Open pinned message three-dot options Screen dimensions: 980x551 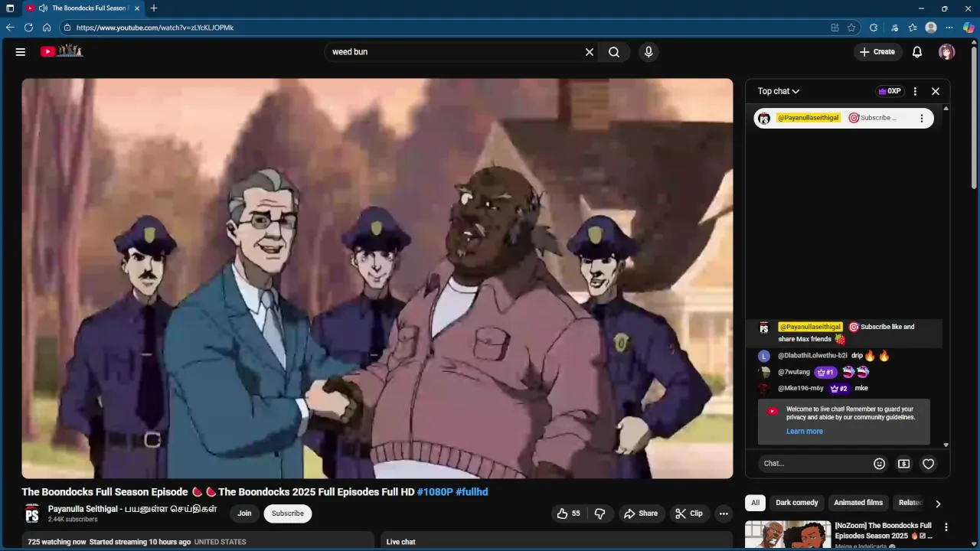[x=922, y=118]
